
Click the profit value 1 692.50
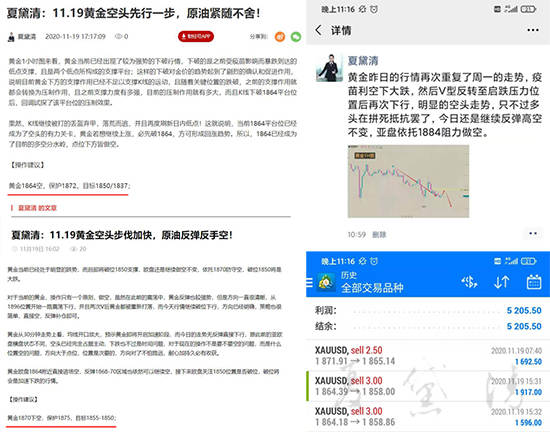pyautogui.click(x=528, y=362)
